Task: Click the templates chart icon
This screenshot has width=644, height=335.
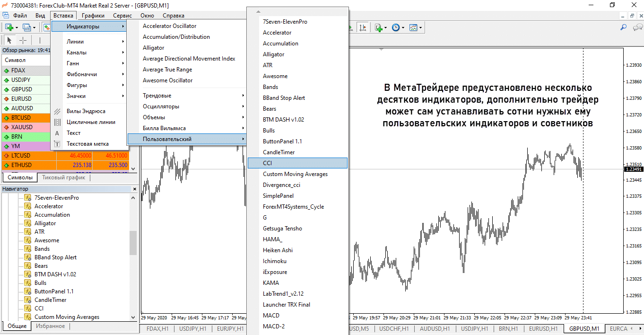Action: pos(413,27)
